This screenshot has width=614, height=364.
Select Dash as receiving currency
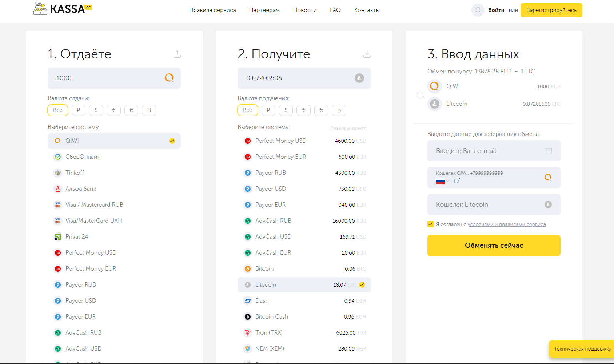click(x=304, y=301)
